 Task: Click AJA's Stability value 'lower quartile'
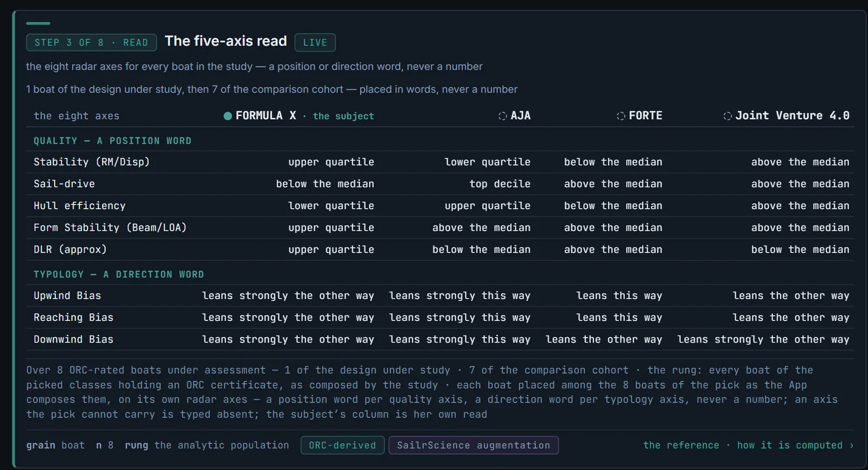(487, 162)
